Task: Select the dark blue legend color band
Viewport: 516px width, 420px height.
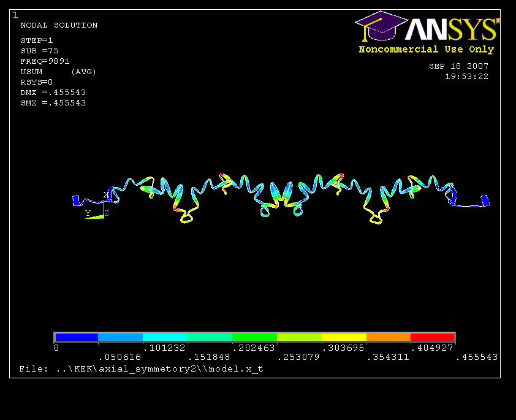Action: click(x=77, y=337)
